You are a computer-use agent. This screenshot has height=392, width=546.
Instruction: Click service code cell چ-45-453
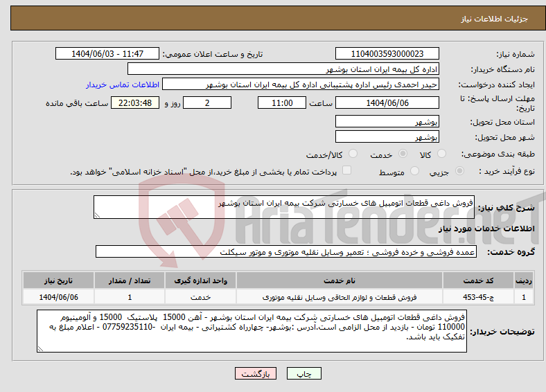coord(479,297)
